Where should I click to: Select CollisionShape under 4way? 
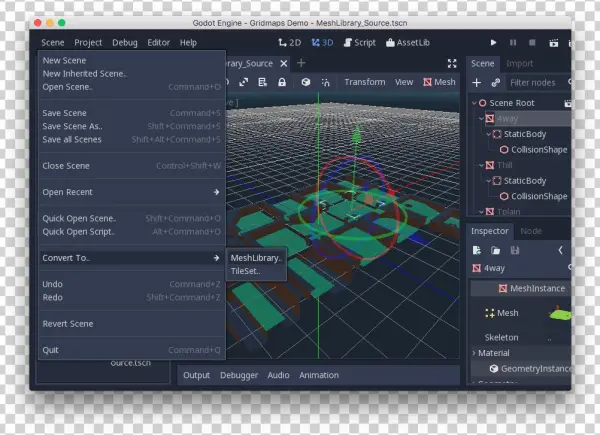[533, 150]
